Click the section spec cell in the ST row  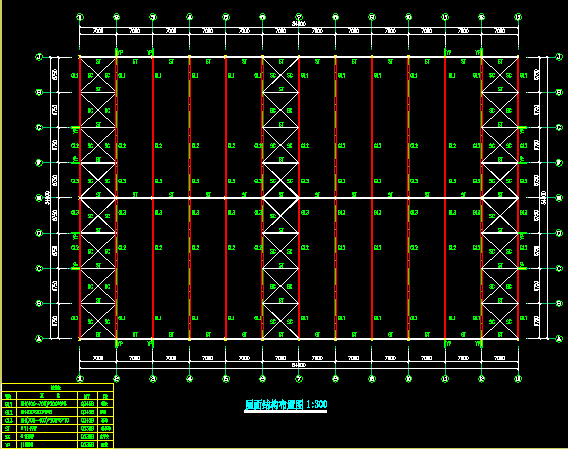[47, 428]
